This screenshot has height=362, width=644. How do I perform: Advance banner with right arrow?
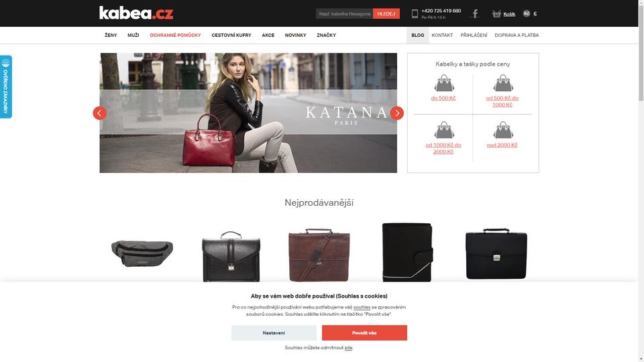(x=396, y=113)
